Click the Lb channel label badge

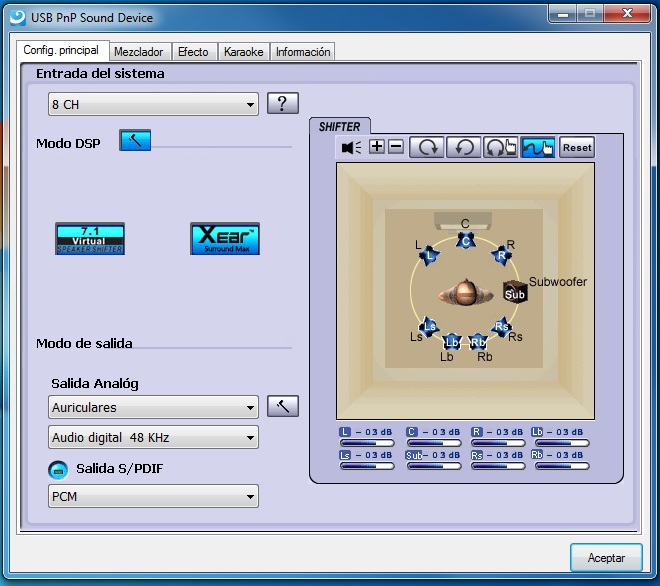[x=537, y=432]
